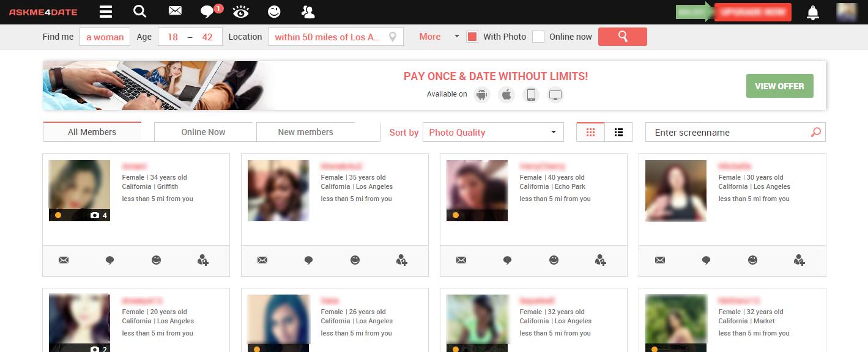Click the winks smiley icon in top navigation
The height and width of the screenshot is (352, 868).
tap(273, 12)
